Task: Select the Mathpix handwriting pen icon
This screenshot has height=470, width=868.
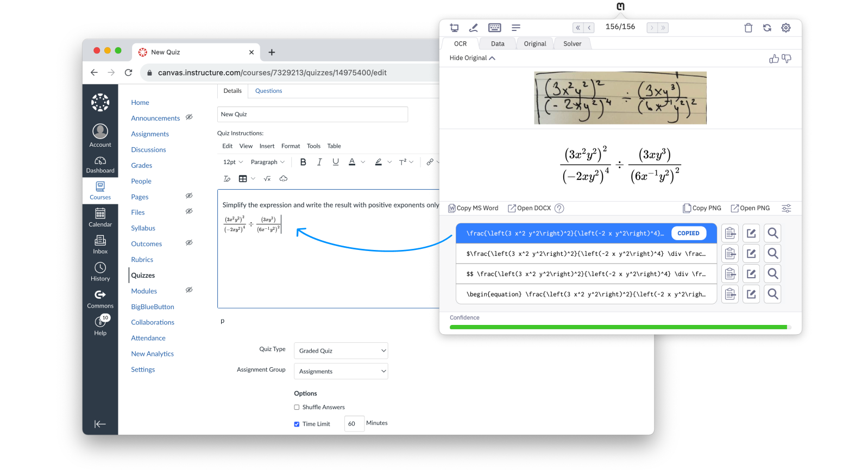Action: click(x=474, y=28)
